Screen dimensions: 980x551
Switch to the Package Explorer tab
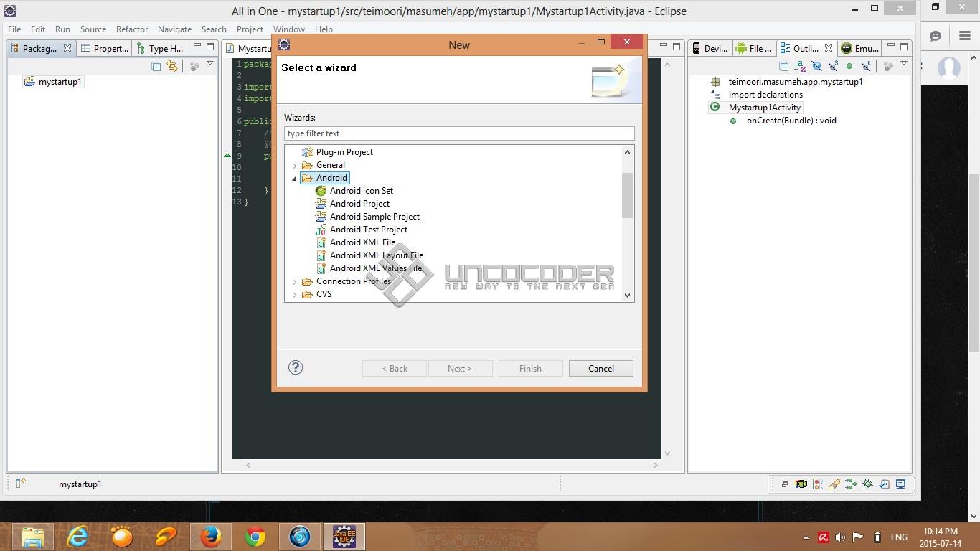tap(40, 48)
